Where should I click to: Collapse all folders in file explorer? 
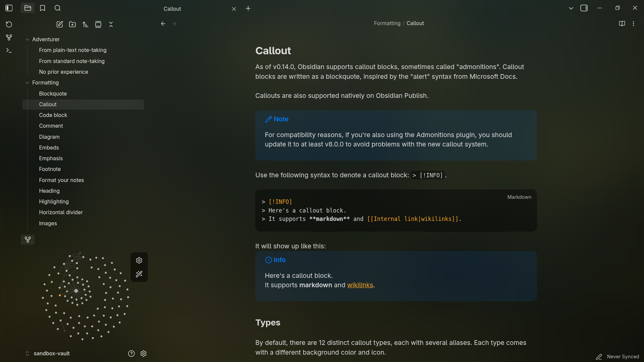pos(111,24)
